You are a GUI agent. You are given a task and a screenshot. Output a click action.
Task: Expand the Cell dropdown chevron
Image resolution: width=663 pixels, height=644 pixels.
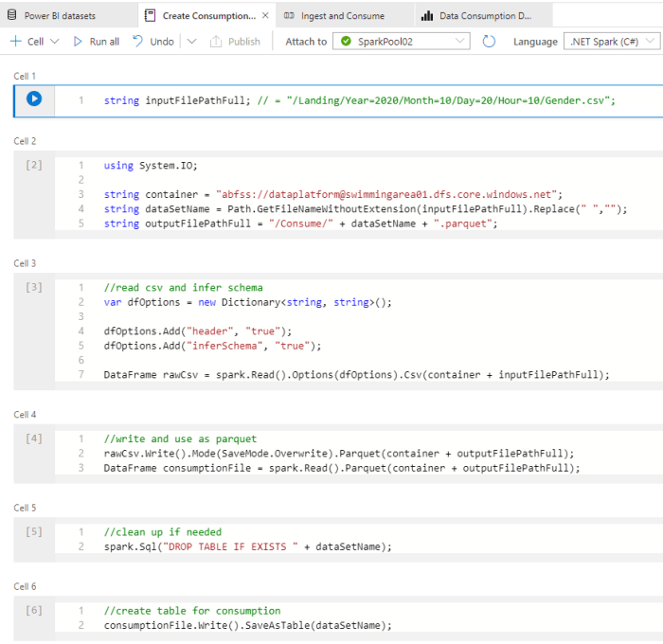tap(55, 42)
